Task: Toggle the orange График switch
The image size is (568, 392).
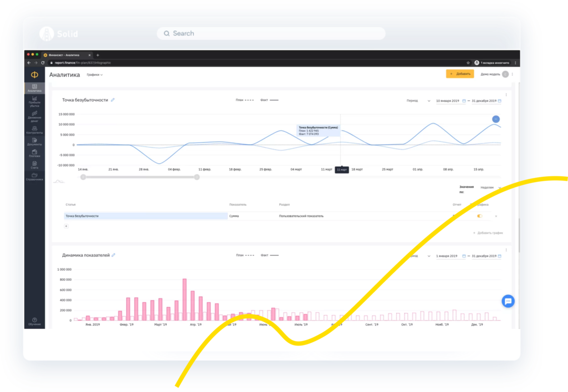Action: [x=480, y=216]
